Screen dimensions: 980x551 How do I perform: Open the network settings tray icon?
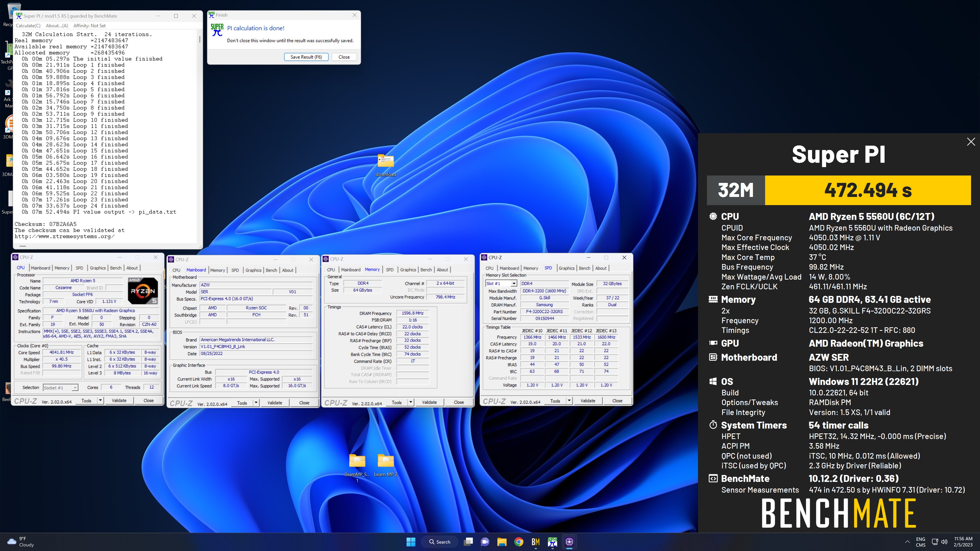(935, 542)
